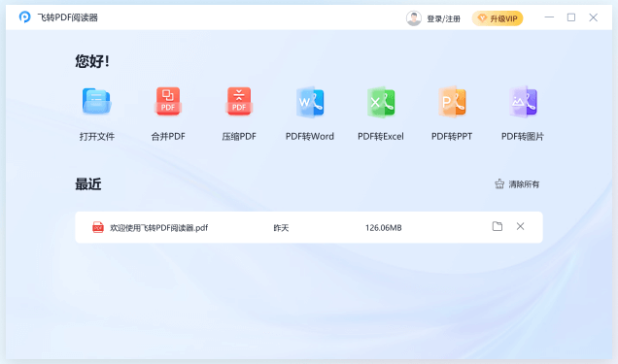Open the PDF转图片 conversion icon
Screen dimensions: 618x364
tap(523, 102)
